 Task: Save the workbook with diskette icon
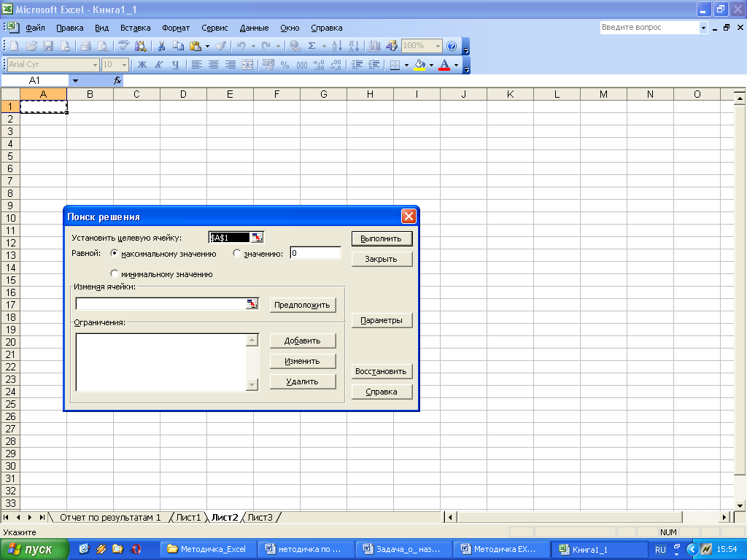[48, 46]
